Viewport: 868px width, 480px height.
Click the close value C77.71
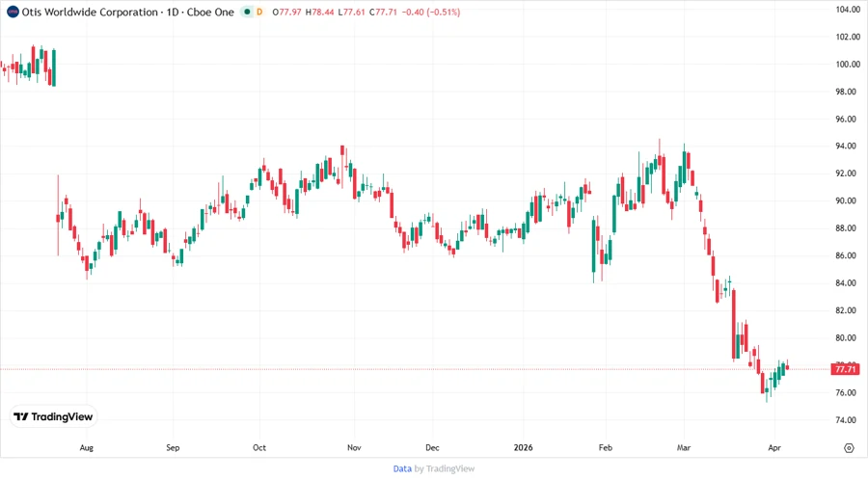[x=383, y=13]
